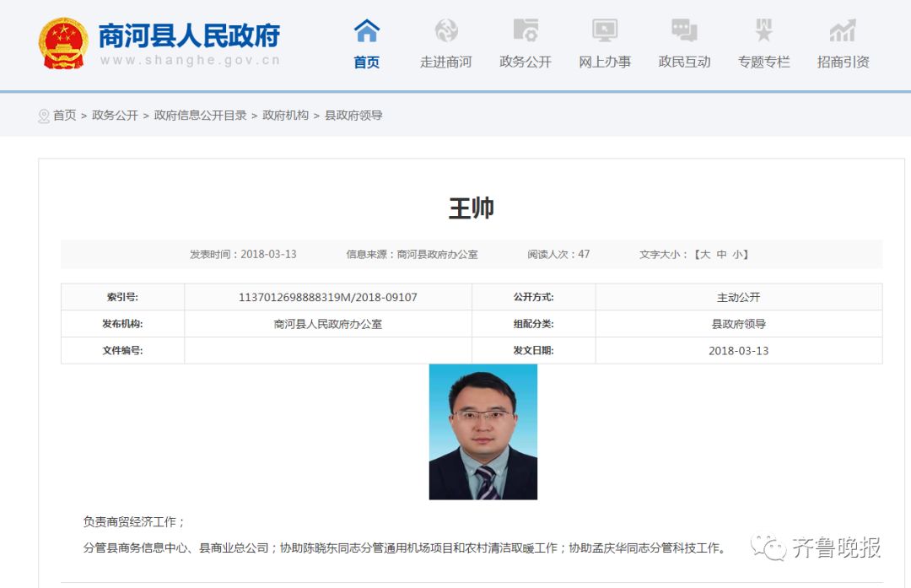Screen dimensions: 911x588
Task: Click the location pin before breadcrumb 首页
Action: pos(44,116)
